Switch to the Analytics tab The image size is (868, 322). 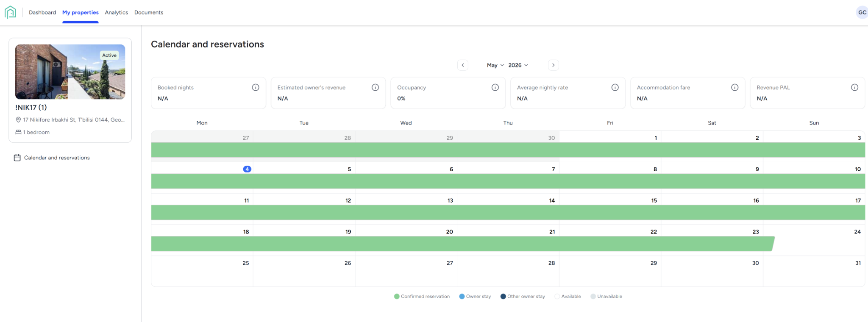click(117, 12)
